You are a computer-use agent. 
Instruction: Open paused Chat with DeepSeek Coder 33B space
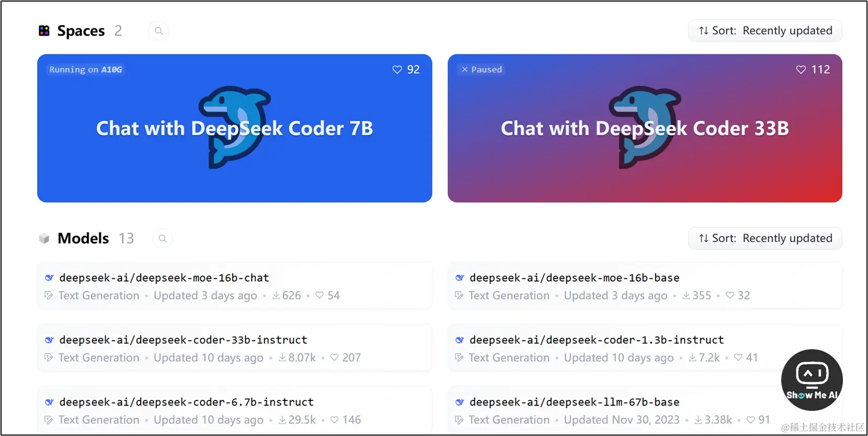pyautogui.click(x=645, y=128)
